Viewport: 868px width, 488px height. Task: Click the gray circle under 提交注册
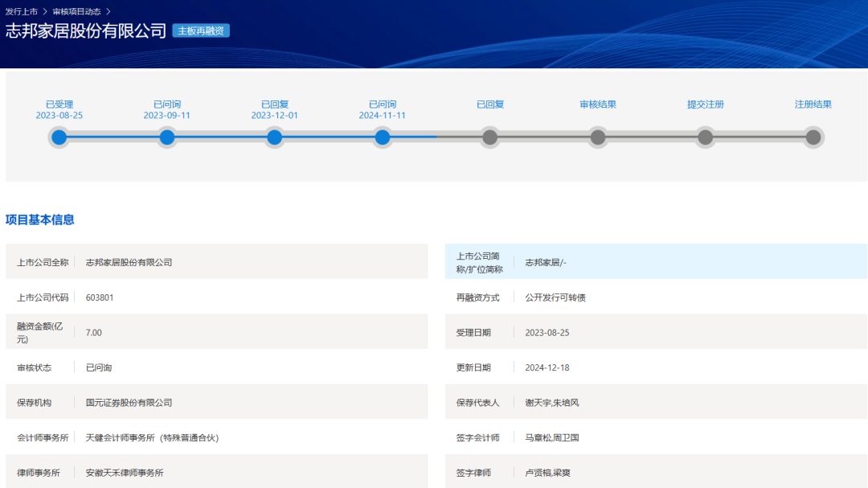point(705,137)
